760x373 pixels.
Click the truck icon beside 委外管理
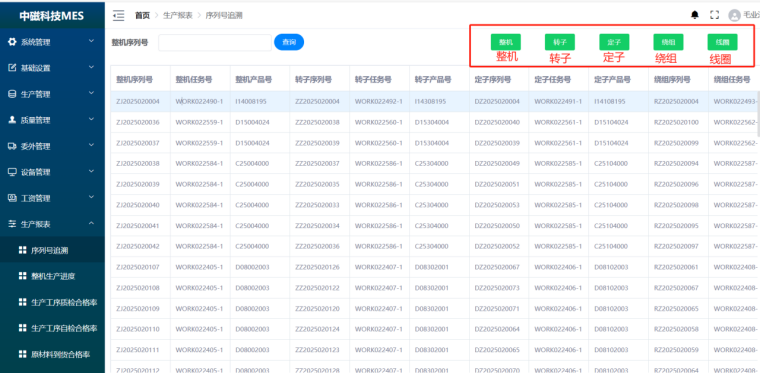click(x=12, y=146)
